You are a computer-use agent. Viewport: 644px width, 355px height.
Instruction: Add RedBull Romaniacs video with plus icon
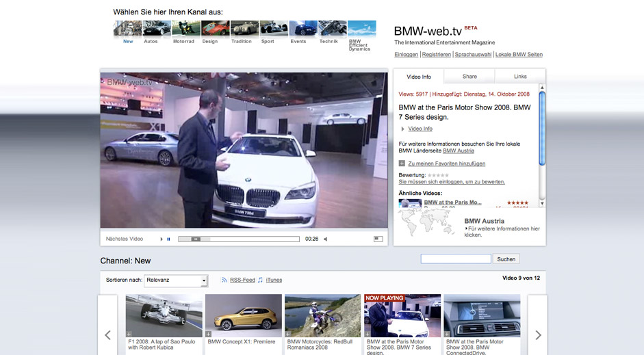point(287,334)
